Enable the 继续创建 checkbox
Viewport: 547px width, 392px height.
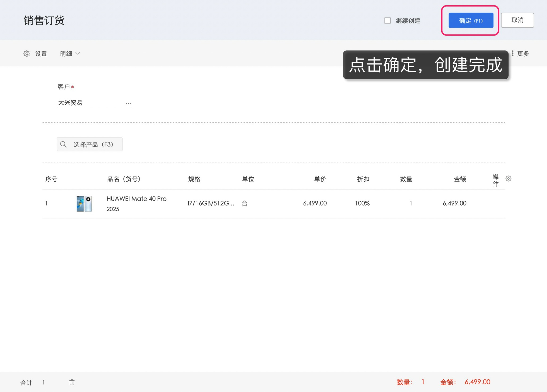tap(387, 21)
